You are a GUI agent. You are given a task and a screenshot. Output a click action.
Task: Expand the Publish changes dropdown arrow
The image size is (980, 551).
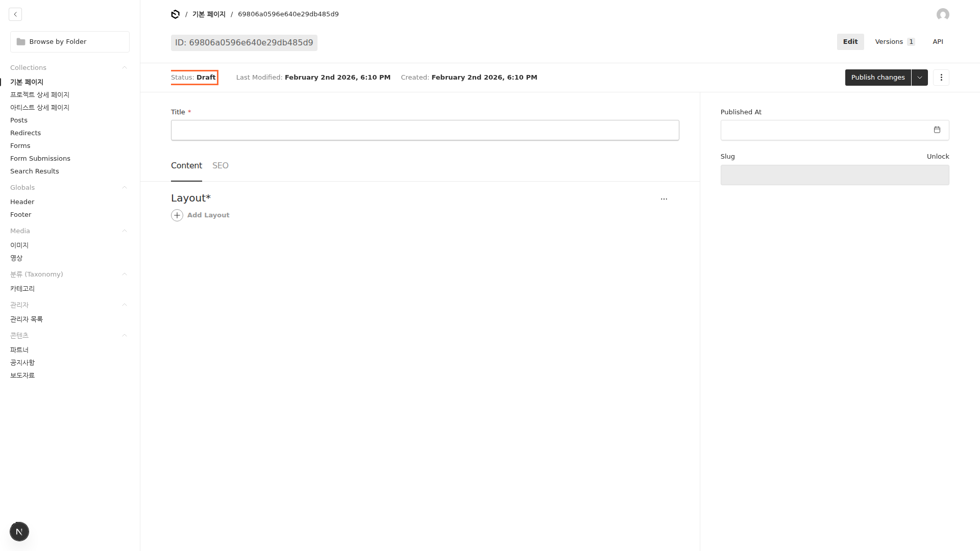(919, 78)
